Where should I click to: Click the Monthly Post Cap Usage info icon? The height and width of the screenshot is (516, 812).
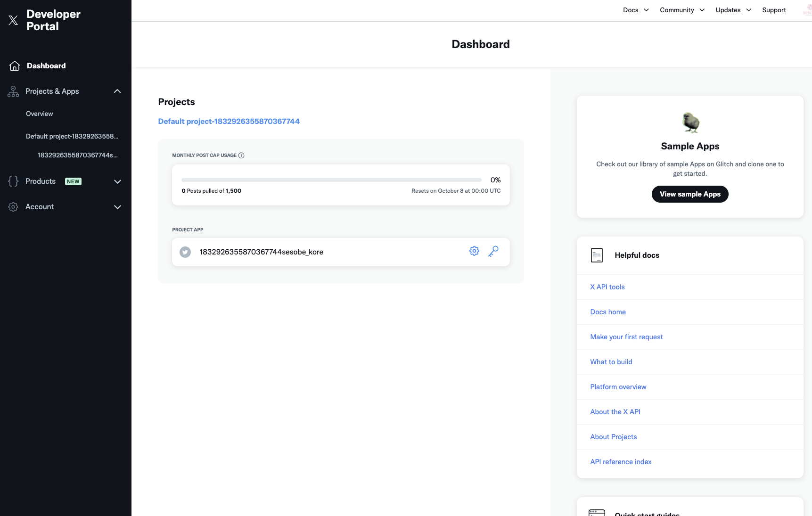[241, 156]
